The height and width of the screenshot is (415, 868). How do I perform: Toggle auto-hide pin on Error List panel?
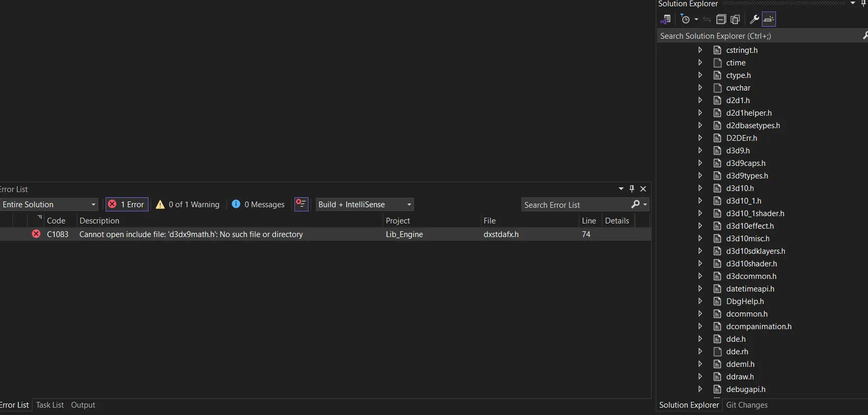click(632, 189)
